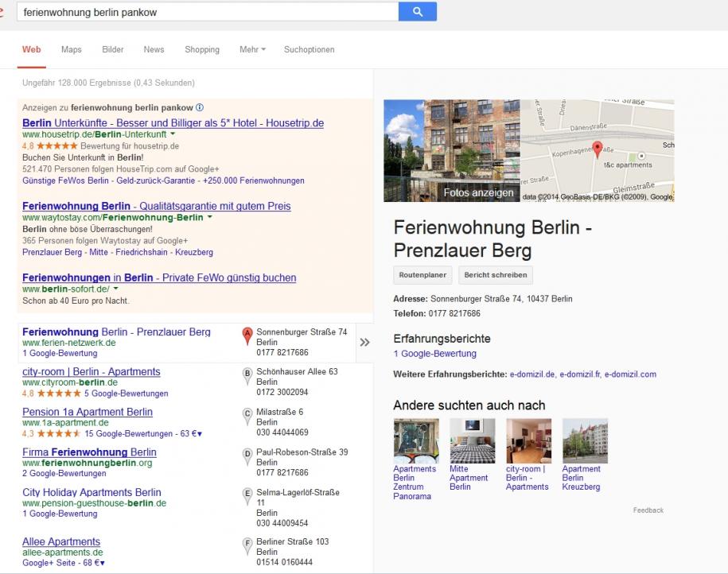Open Allee Apartments result

coord(61,541)
